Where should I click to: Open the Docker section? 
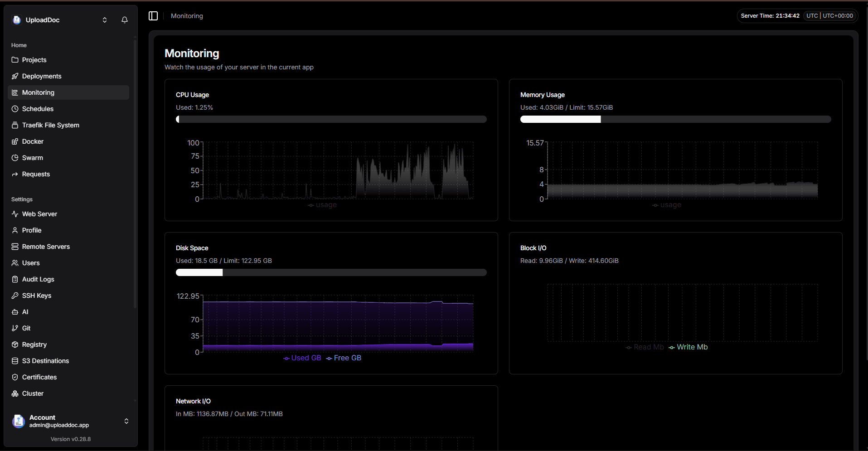pos(68,141)
